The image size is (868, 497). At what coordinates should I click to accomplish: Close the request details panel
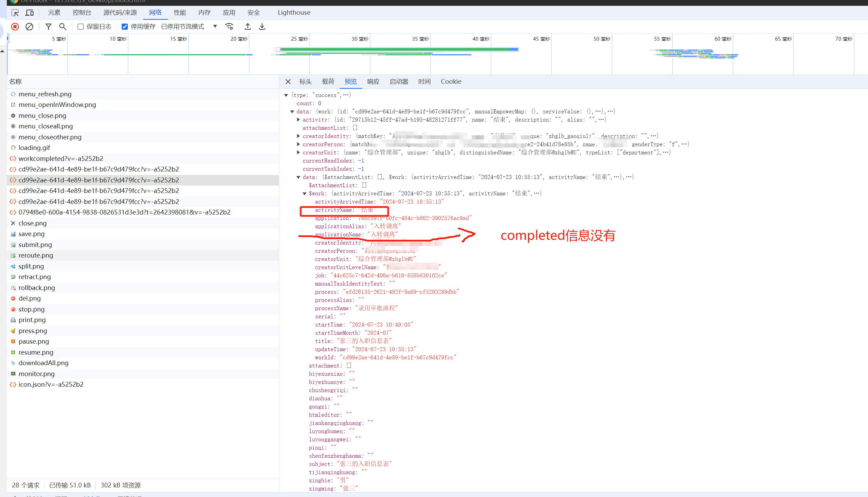(288, 81)
